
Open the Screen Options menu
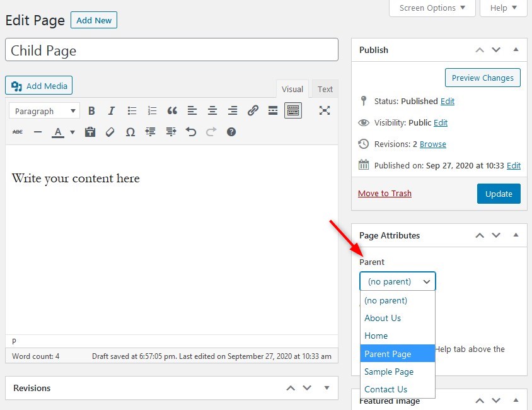tap(432, 8)
